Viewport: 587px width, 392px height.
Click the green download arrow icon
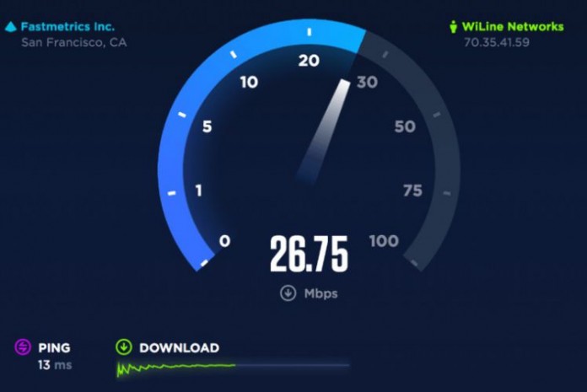123,346
